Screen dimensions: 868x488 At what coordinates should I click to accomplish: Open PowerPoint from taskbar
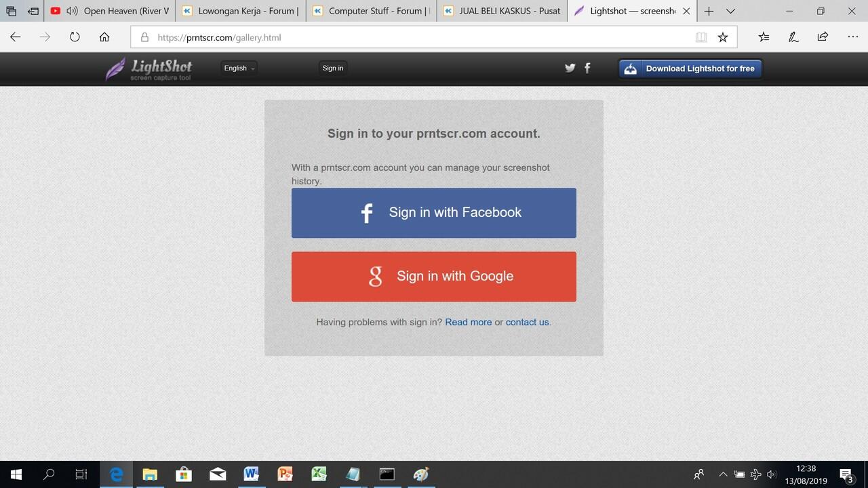(x=285, y=474)
